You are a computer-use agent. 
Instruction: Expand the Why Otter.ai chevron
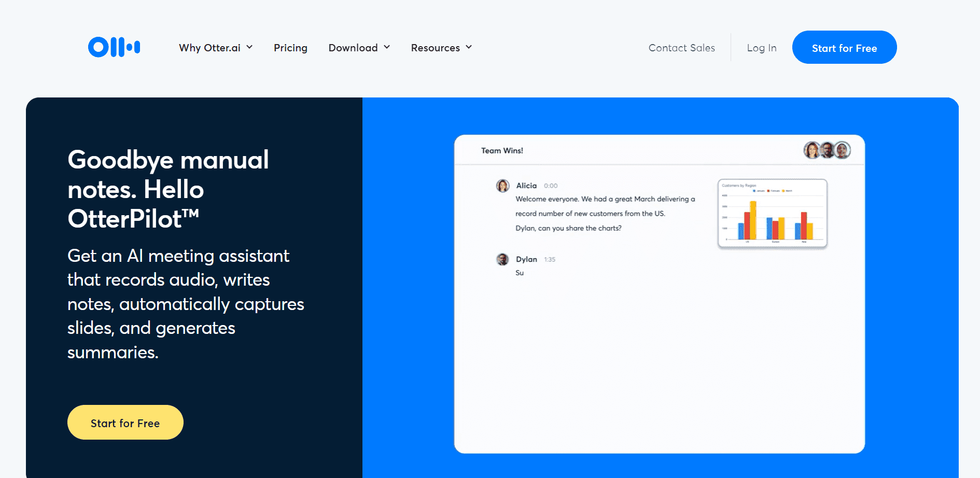(x=249, y=47)
